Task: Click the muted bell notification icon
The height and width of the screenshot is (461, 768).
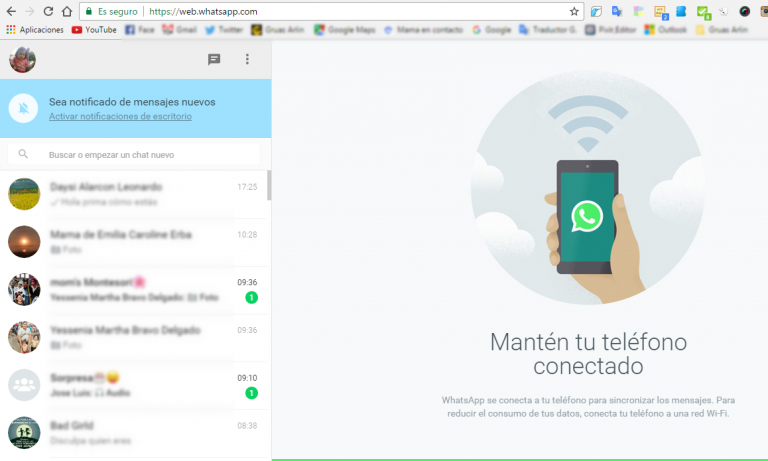Action: pyautogui.click(x=24, y=108)
